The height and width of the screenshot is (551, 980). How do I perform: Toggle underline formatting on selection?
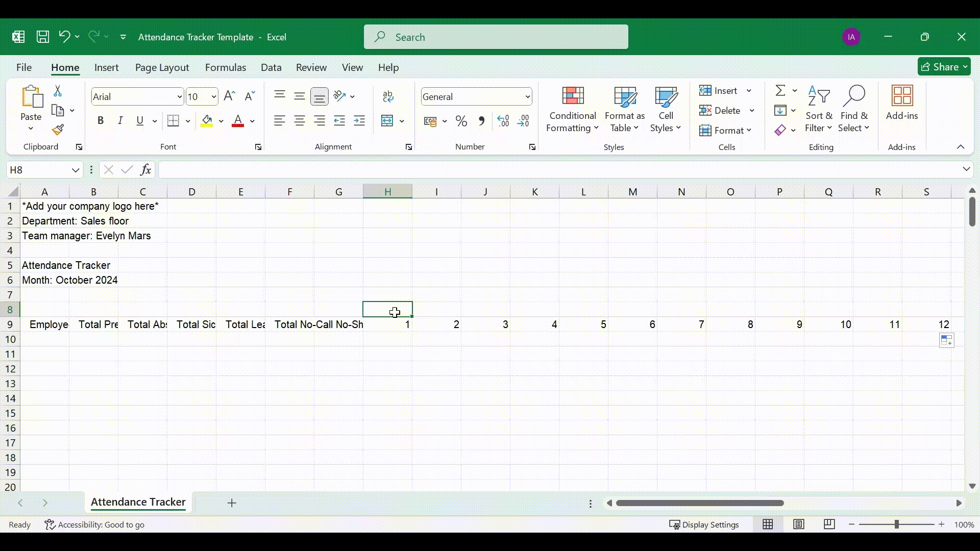pos(139,120)
